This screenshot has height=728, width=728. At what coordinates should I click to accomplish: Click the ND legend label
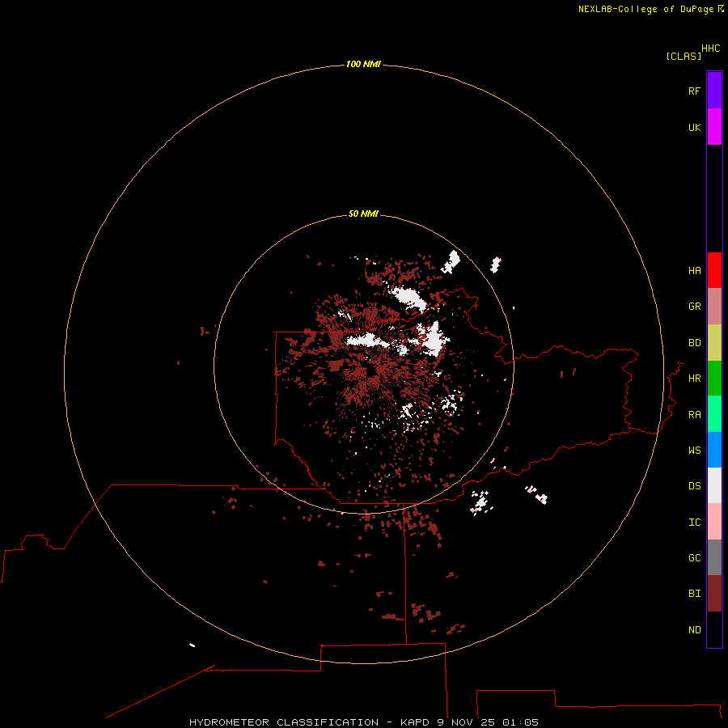695,630
